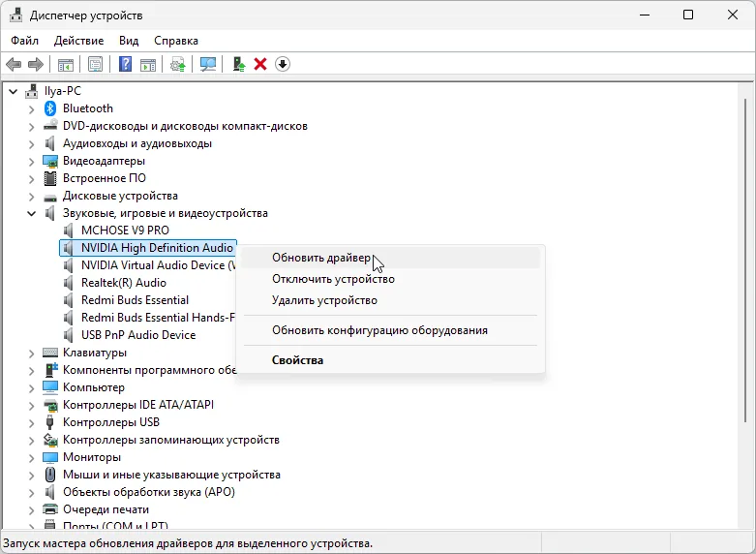The image size is (756, 554).
Task: Select the USB PnP Audio Device
Action: (138, 335)
